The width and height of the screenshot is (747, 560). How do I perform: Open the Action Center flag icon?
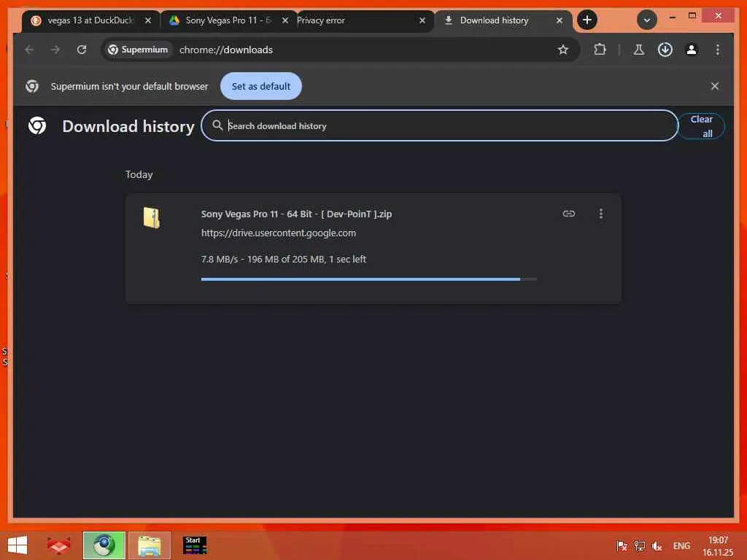tap(622, 546)
